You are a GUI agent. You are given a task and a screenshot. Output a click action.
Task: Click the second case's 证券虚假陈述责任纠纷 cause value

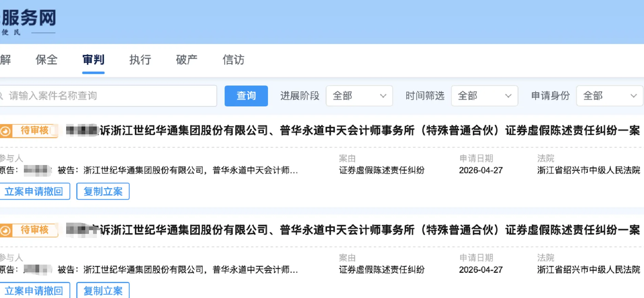[x=381, y=270]
